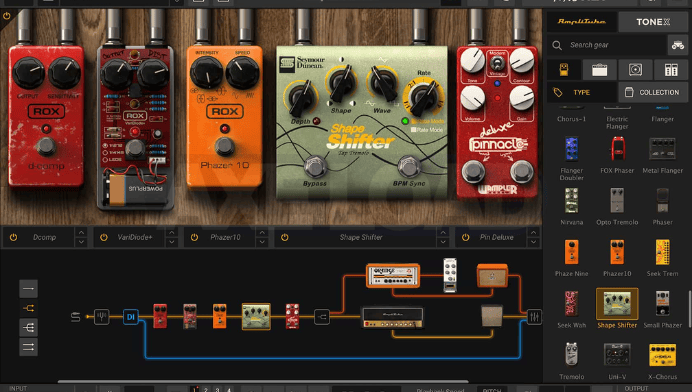Click the Depth knob on Shape Shifter
Image resolution: width=692 pixels, height=392 pixels.
pyautogui.click(x=301, y=98)
